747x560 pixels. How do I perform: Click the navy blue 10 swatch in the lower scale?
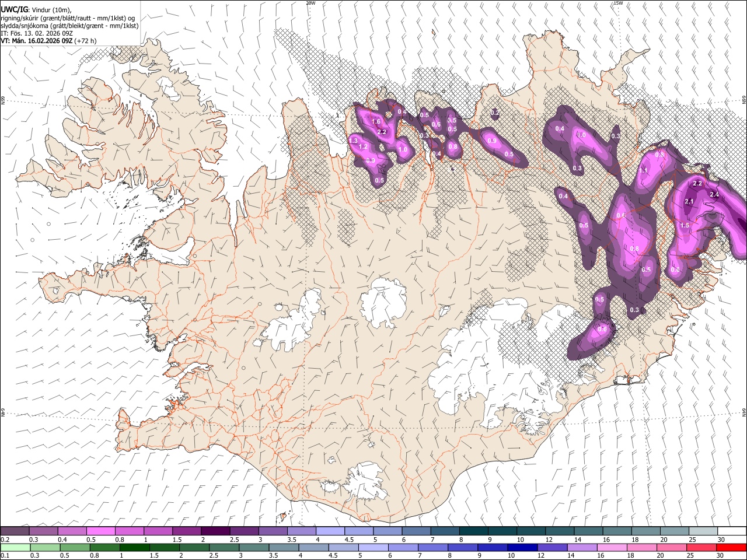tap(521, 547)
